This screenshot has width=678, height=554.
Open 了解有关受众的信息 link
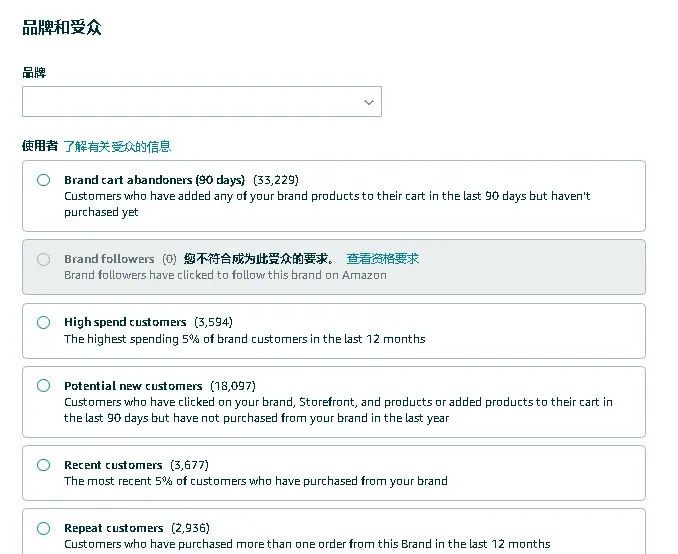[x=118, y=147]
